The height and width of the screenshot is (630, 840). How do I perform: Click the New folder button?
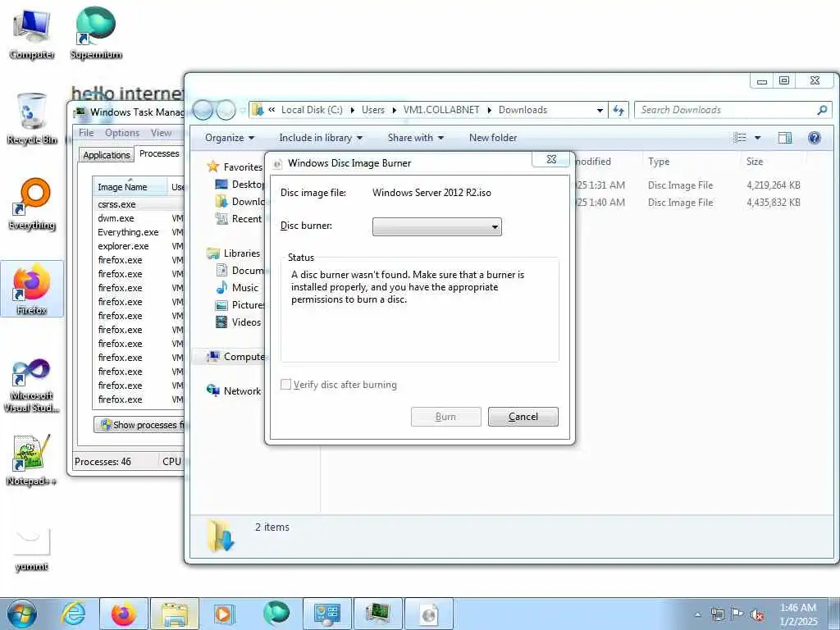(493, 138)
